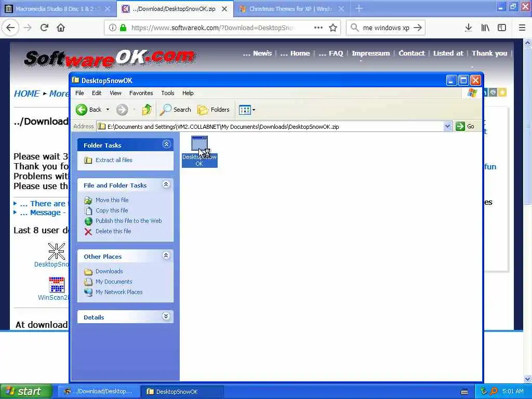Open Downloads in Other Places
Viewport: 532px width, 399px height.
tap(109, 271)
